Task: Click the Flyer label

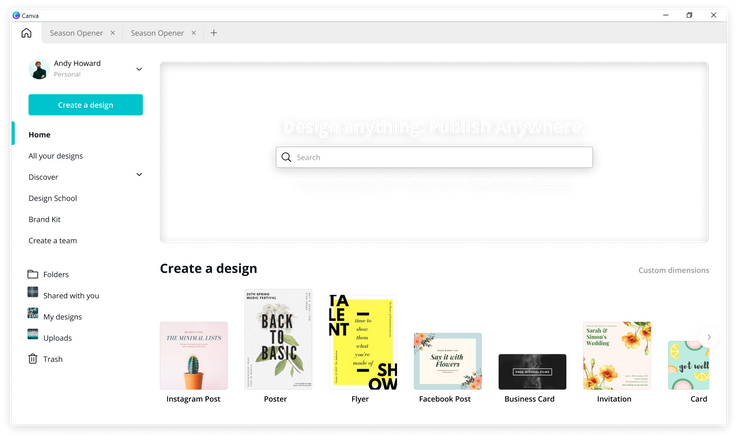Action: click(x=360, y=399)
